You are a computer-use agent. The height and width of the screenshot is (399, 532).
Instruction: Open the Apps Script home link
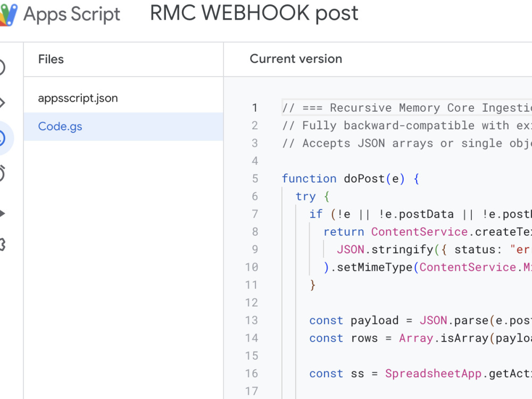[x=72, y=14]
